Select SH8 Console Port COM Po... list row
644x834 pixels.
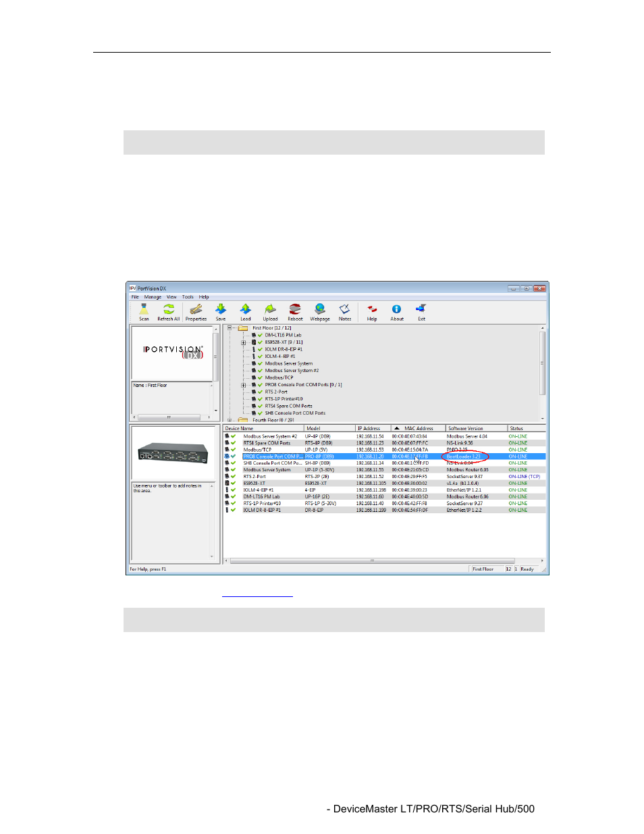385,463
